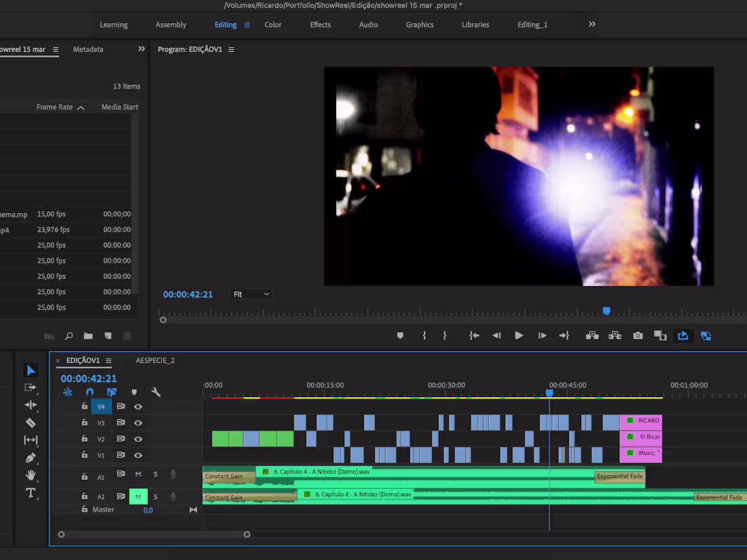
Task: Grab the Hand tool
Action: (31, 475)
